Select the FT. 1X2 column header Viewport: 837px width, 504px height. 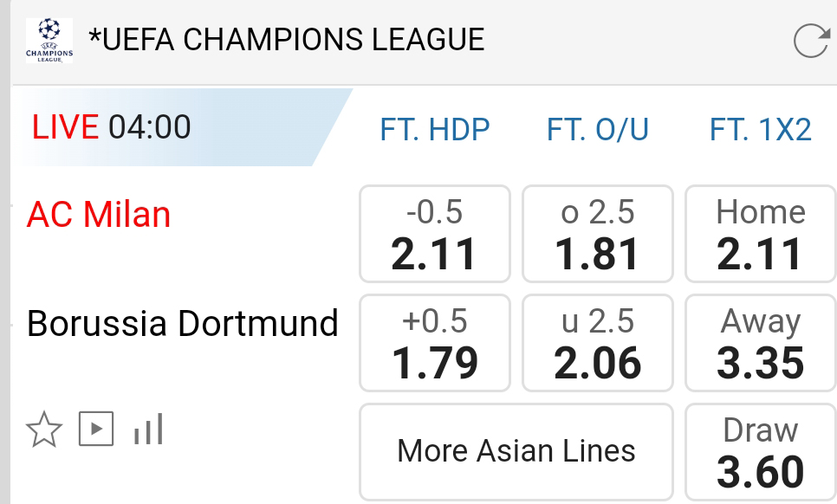(x=760, y=129)
